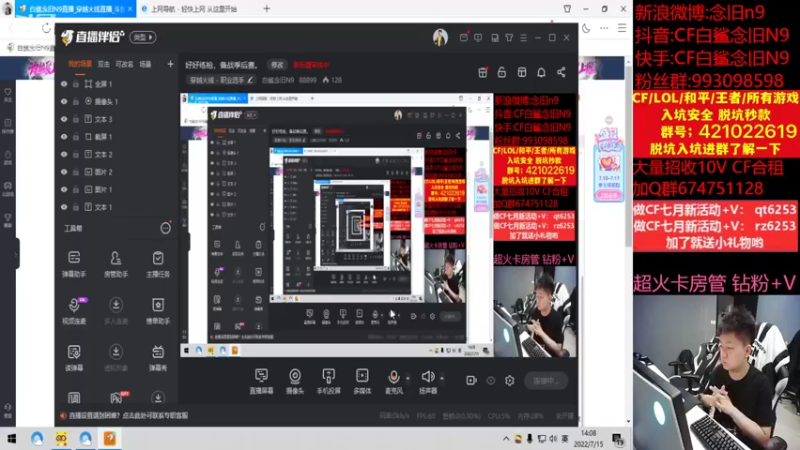This screenshot has width=800, height=450.
Task: Hide the 图片 2 source
Action: (64, 172)
